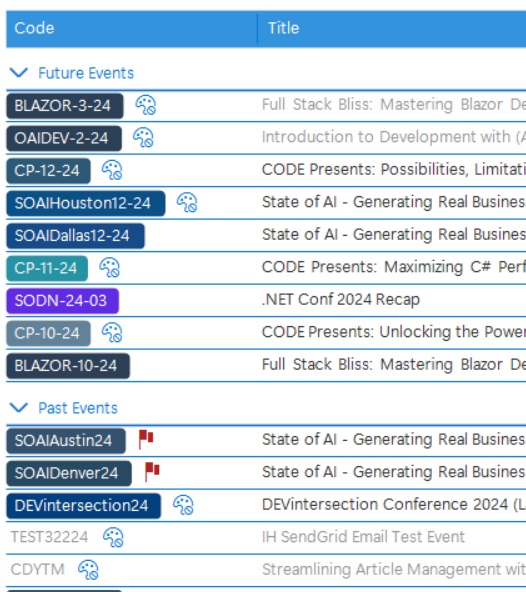The height and width of the screenshot is (592, 526).
Task: Click the Full Stack Bliss title in BLAZOR-3-24 row
Action: (x=393, y=105)
